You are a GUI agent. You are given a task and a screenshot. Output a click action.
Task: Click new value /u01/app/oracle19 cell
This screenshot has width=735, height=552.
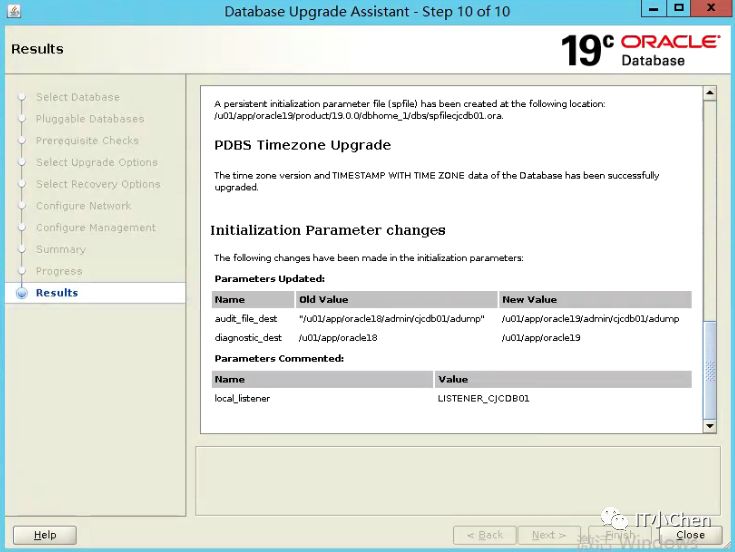point(541,337)
